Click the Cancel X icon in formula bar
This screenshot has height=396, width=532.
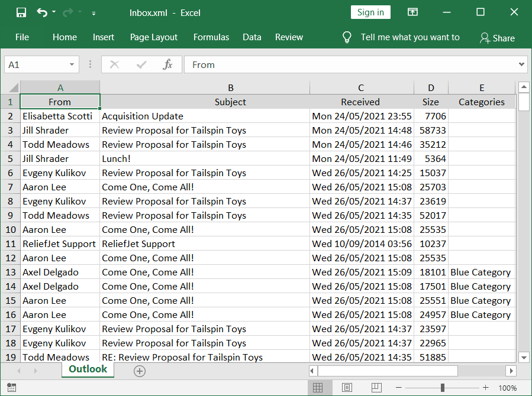[x=115, y=64]
